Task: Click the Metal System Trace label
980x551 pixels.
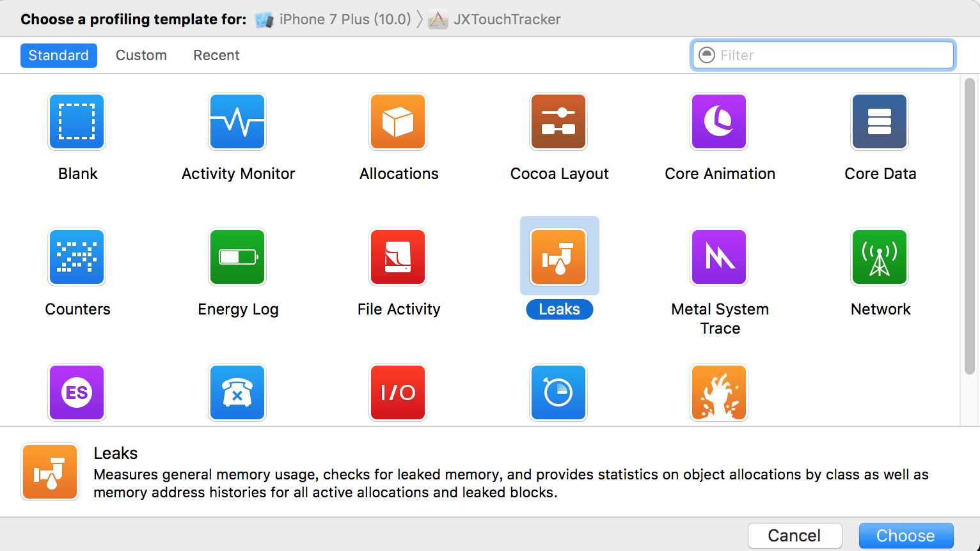Action: click(x=720, y=318)
